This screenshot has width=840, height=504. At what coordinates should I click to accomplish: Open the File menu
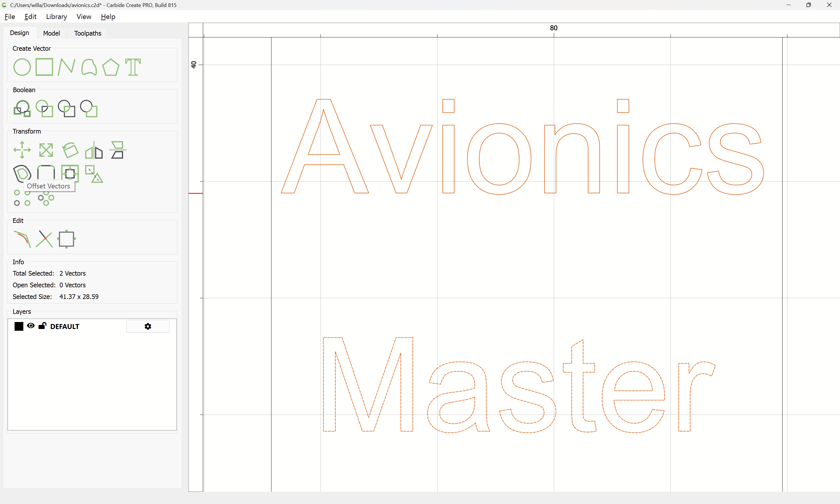(10, 17)
